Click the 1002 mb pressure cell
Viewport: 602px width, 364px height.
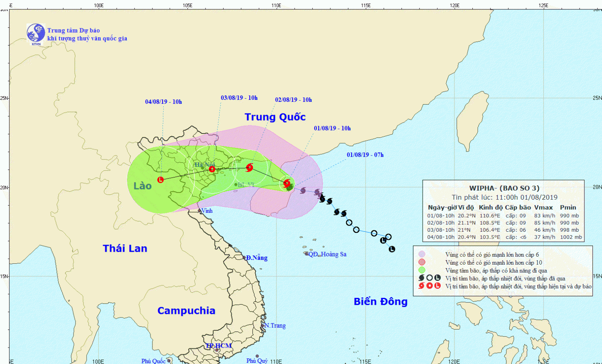[x=571, y=237]
